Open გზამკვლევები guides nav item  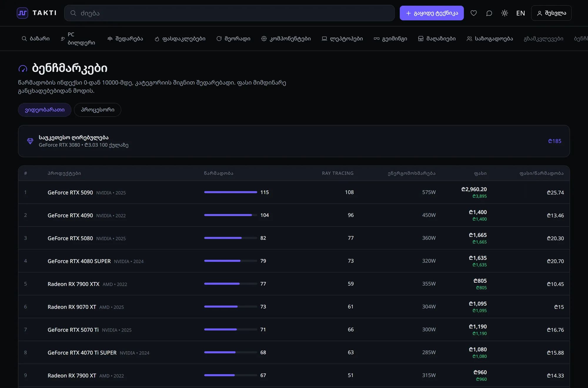pyautogui.click(x=543, y=39)
